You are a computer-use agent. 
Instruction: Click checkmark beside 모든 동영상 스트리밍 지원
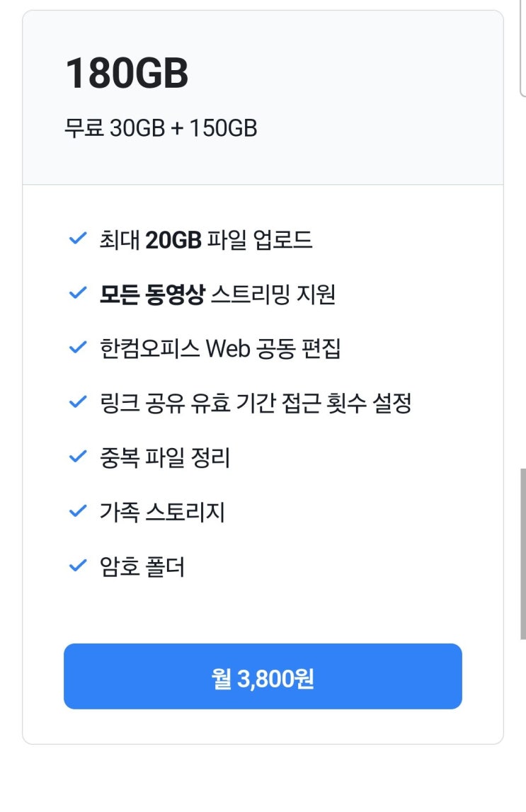(x=77, y=294)
